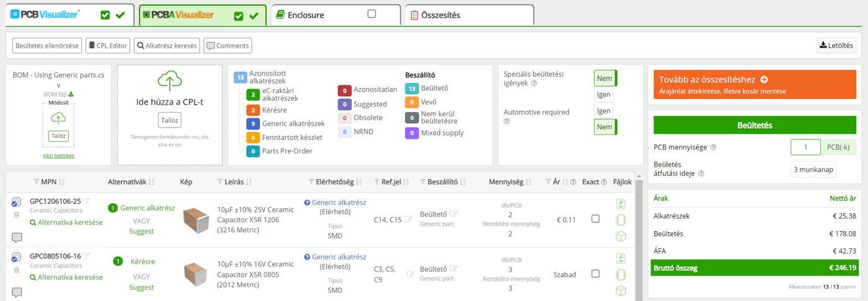868x301 pixels.
Task: Enable the Enclosure tab checkbox
Action: pyautogui.click(x=371, y=14)
